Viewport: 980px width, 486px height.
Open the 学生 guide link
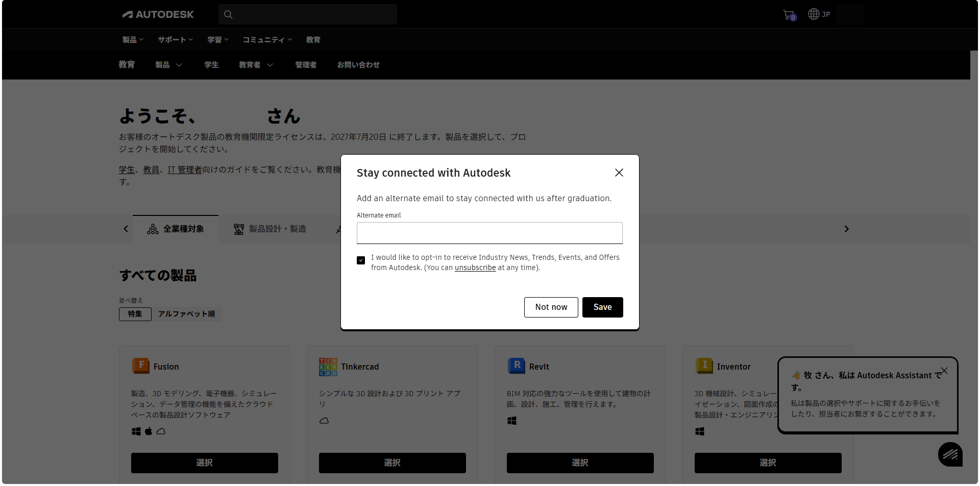(x=127, y=169)
